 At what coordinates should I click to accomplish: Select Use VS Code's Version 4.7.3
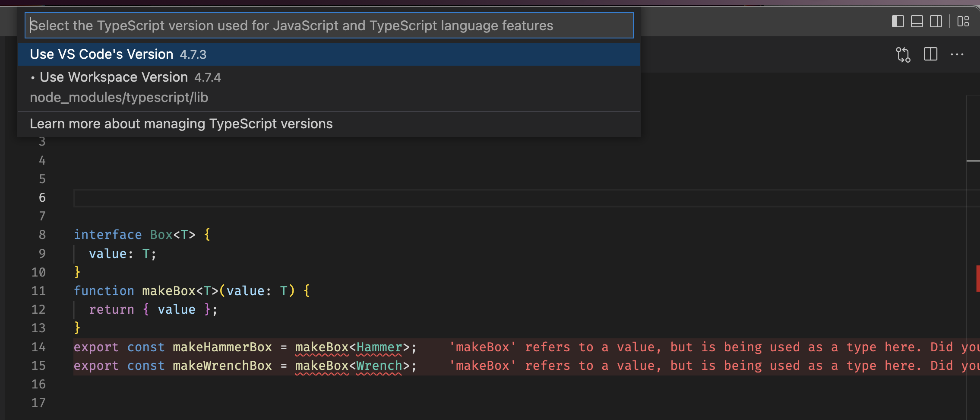coord(329,54)
